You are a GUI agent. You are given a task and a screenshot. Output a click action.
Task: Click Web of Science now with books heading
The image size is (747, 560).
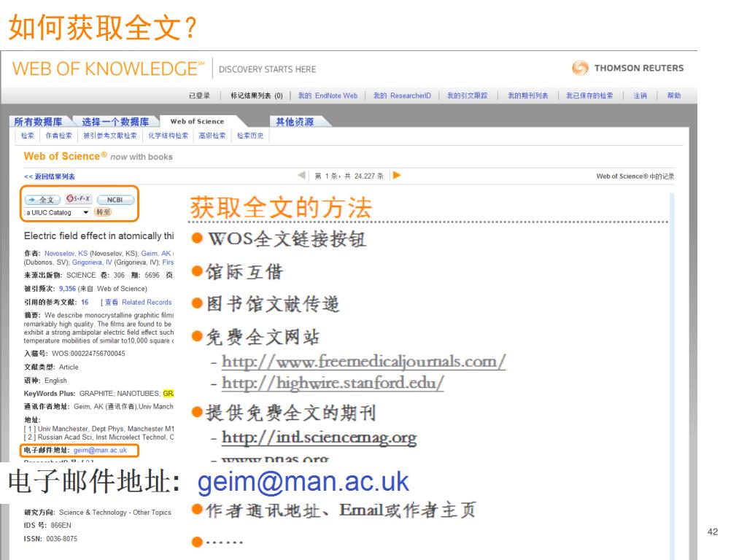(98, 156)
